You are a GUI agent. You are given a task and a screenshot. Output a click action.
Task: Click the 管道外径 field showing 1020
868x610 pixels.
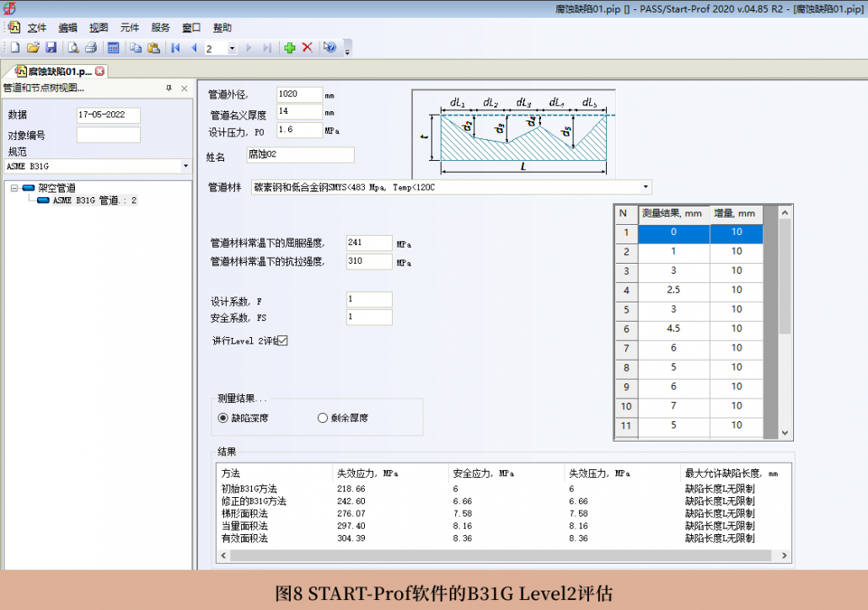[299, 94]
